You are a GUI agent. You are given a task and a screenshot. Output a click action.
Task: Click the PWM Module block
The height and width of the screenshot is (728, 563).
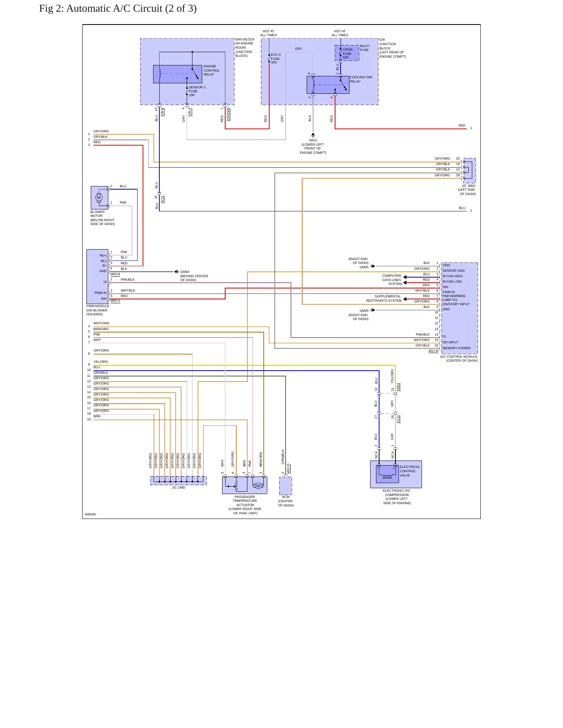tap(97, 276)
